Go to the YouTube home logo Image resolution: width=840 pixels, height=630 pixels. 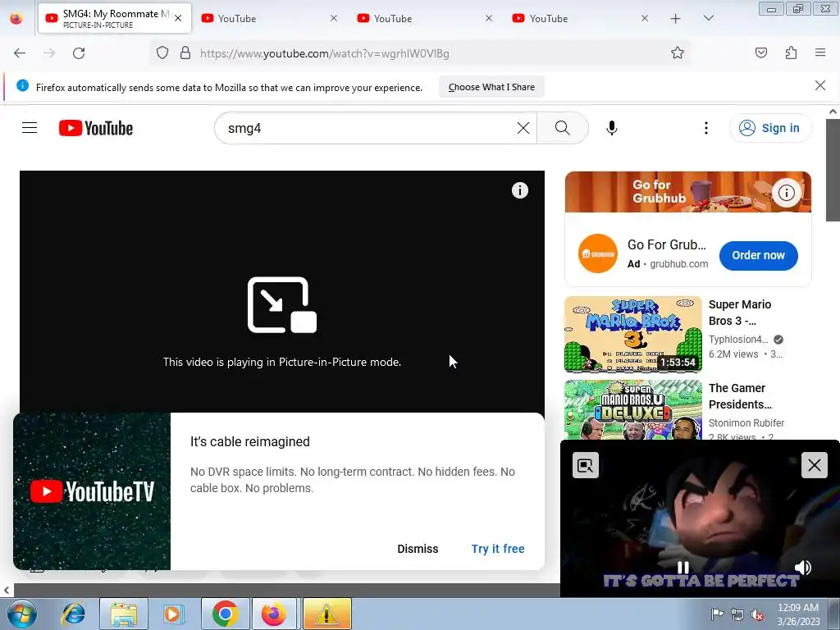96,128
